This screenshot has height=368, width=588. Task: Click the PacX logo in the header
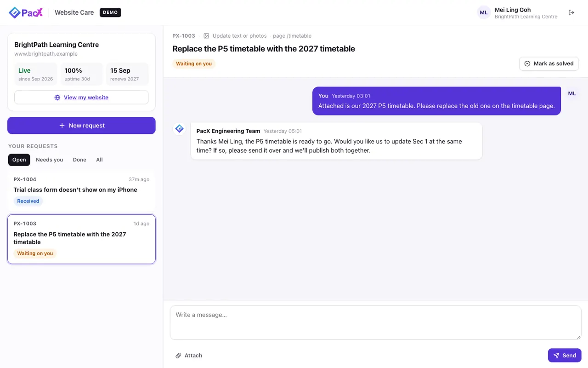coord(26,12)
